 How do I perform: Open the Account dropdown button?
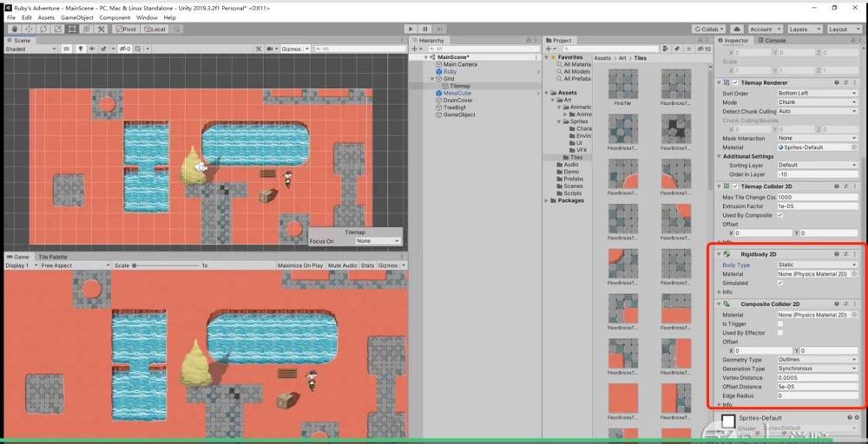(765, 29)
